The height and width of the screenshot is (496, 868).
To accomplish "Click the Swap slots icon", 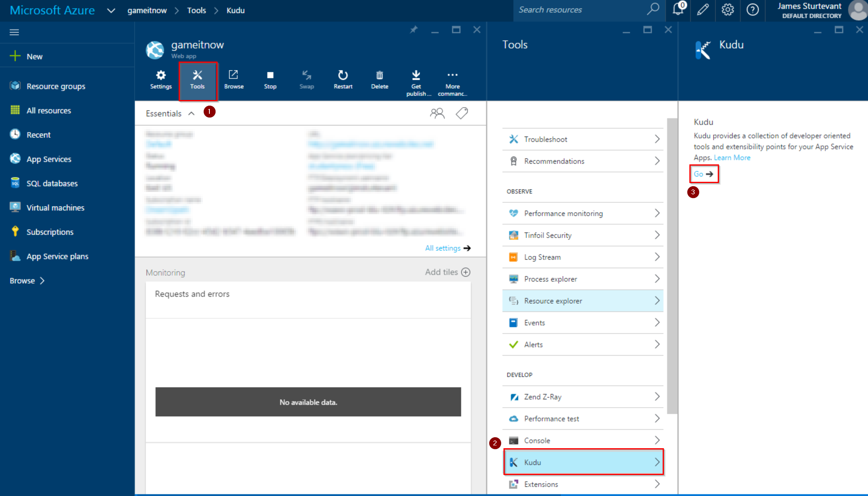I will [307, 75].
